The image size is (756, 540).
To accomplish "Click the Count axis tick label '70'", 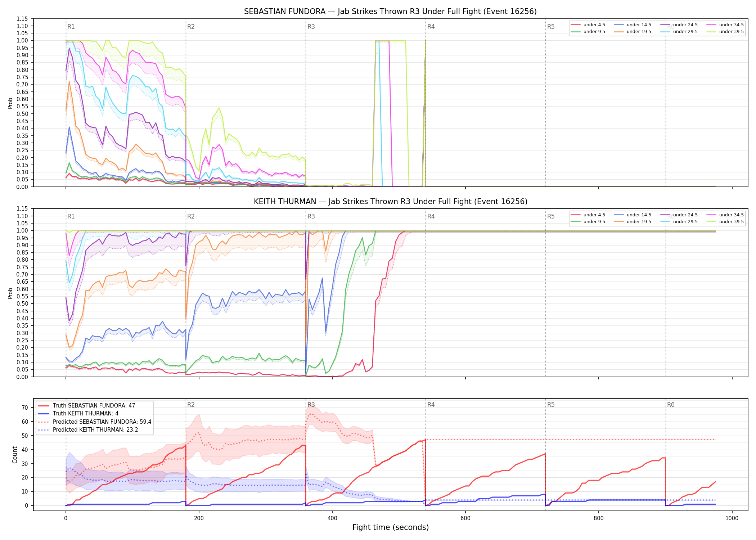I will tap(25, 408).
